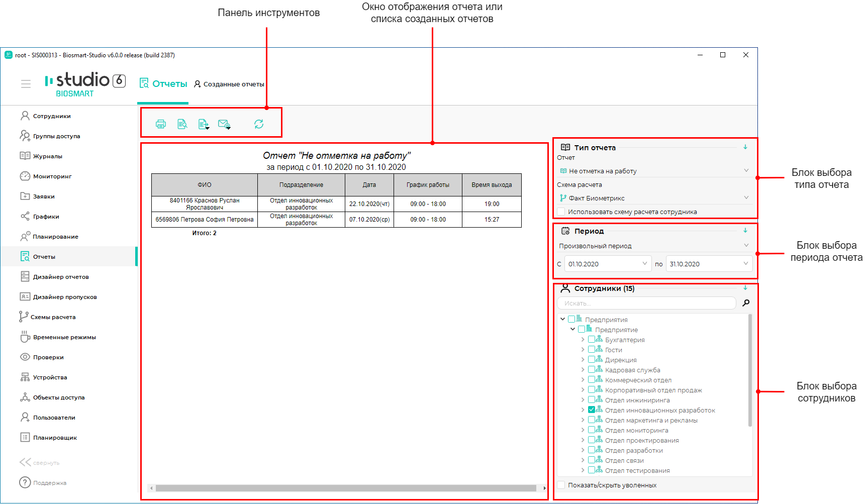Check the top-level Предприятия checkbox
This screenshot has width=865, height=504.
571,320
